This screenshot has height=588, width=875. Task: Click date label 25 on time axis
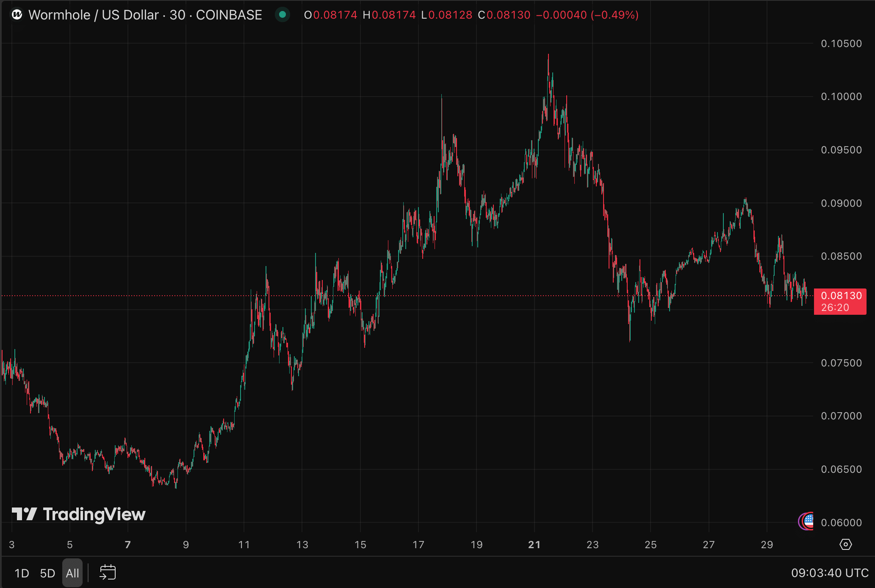tap(651, 545)
